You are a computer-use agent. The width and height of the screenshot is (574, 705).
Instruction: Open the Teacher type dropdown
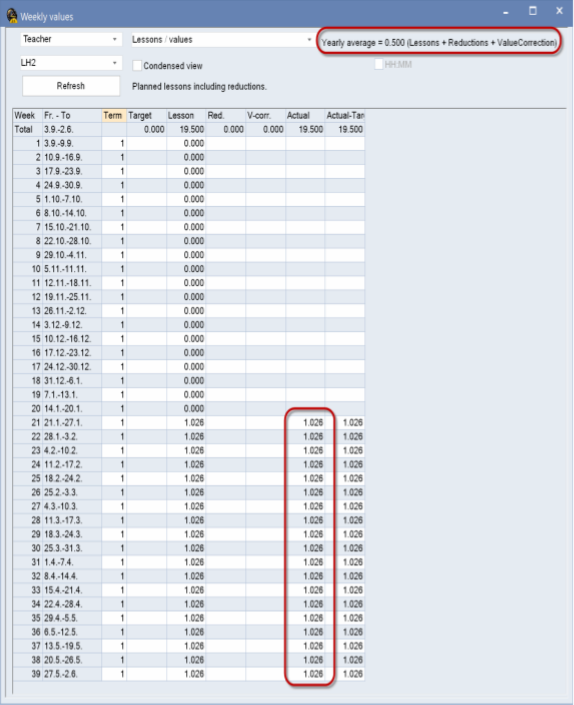71,39
